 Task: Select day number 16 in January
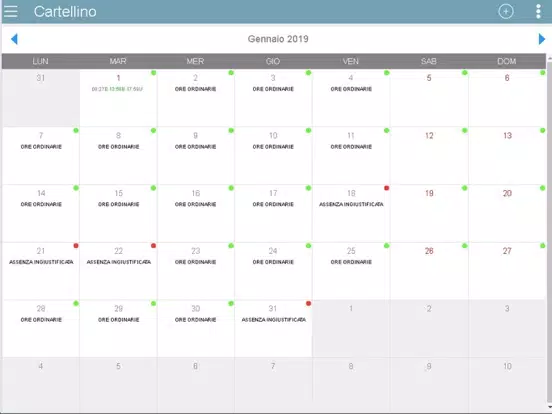coord(195,194)
